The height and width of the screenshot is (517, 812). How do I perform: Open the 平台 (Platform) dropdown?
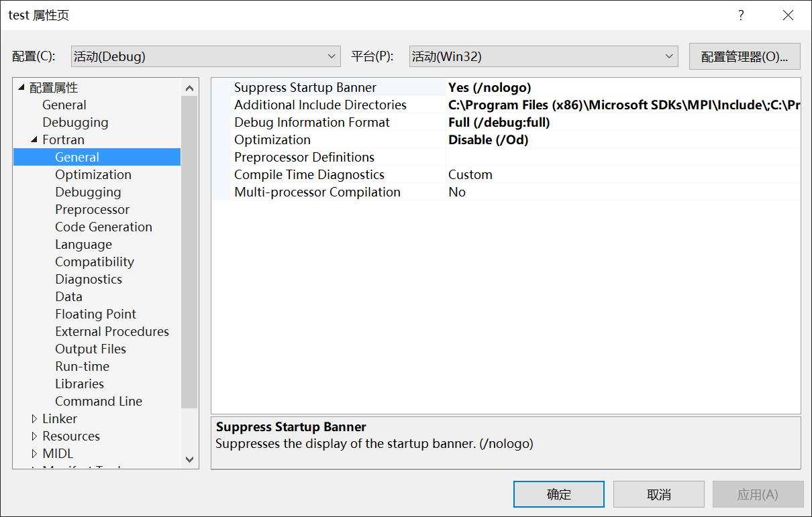click(544, 56)
